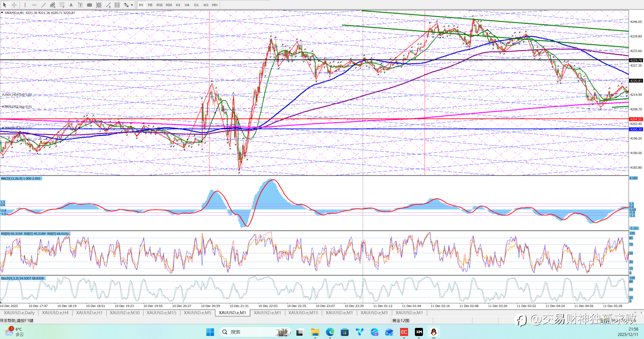Screen dimensions: 644x339
Task: Open the XAUUSD.e,H4 chart tab
Action: (55, 313)
